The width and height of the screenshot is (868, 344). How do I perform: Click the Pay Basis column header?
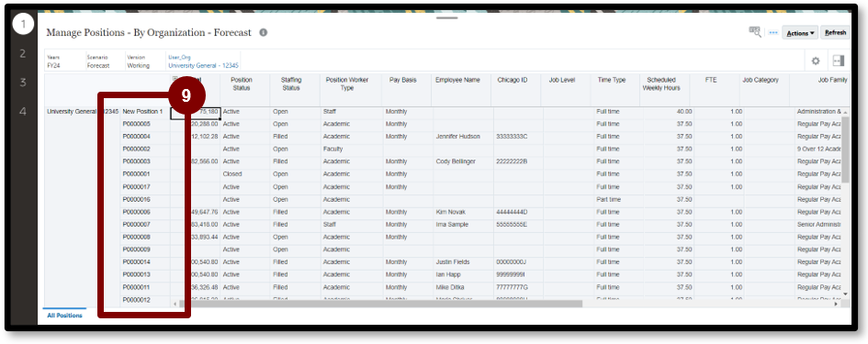point(402,80)
